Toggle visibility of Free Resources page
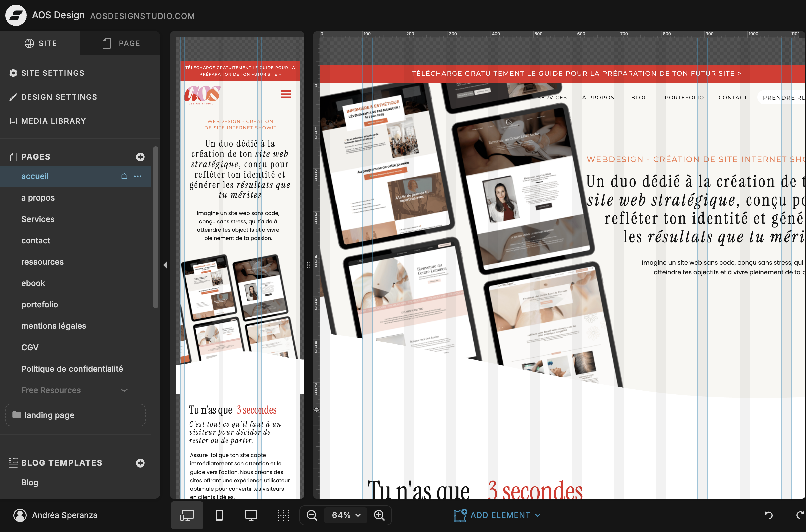 coord(124,390)
